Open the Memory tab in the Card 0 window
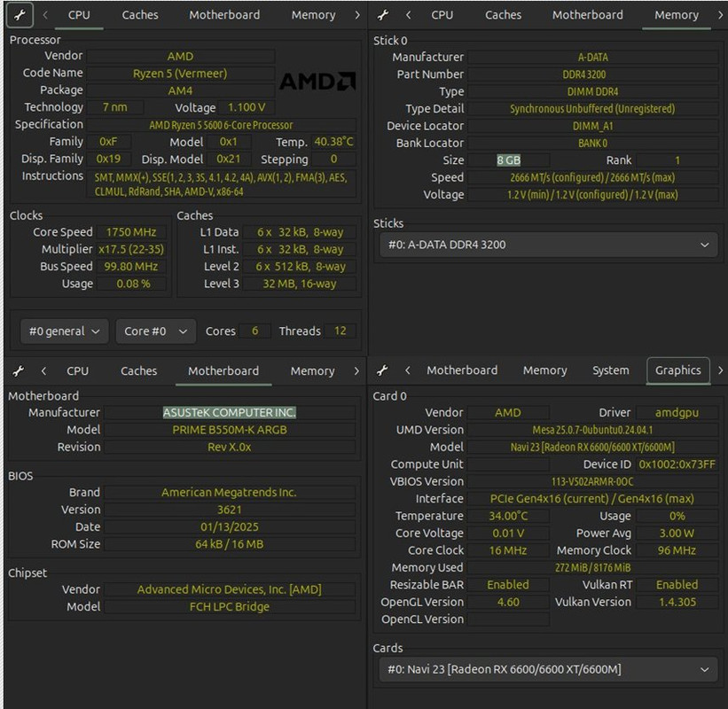728x709 pixels. pos(545,370)
